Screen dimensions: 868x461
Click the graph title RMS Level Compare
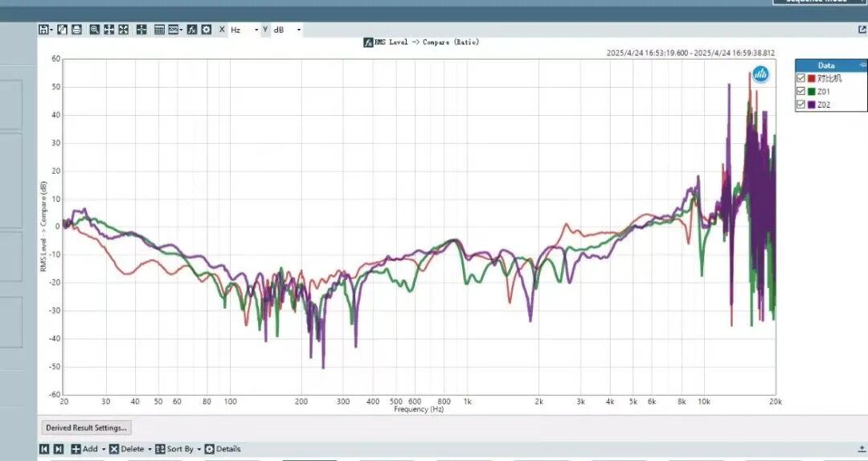click(x=427, y=42)
